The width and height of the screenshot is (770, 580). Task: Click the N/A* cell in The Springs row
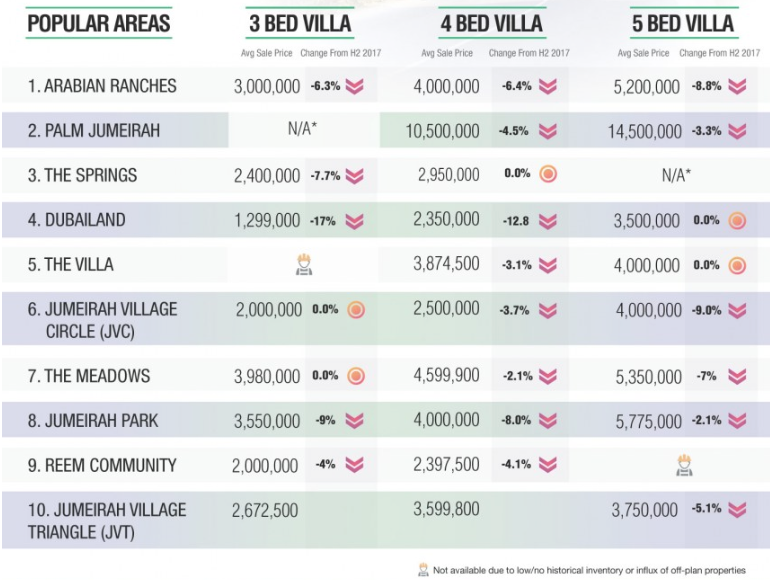[677, 175]
